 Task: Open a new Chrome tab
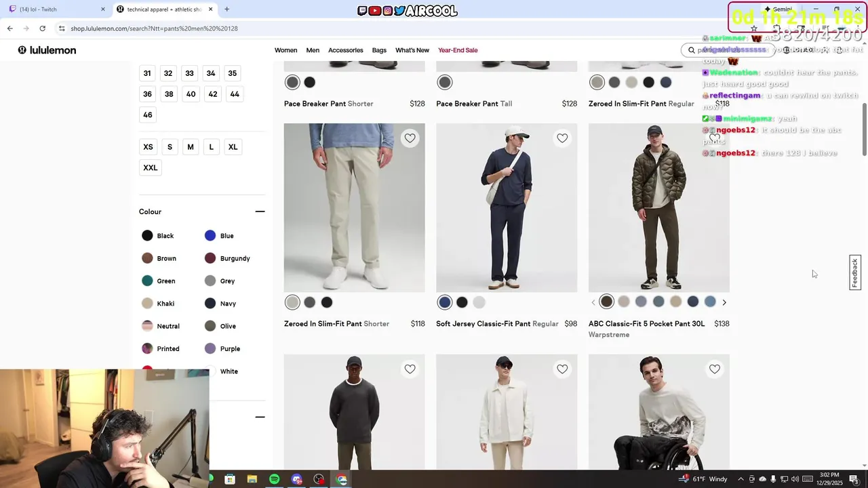[x=226, y=9]
